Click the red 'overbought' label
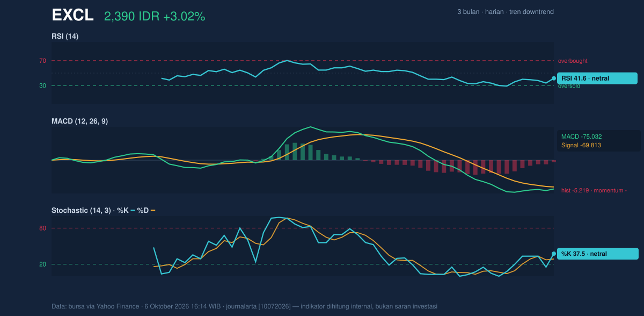 pos(573,61)
